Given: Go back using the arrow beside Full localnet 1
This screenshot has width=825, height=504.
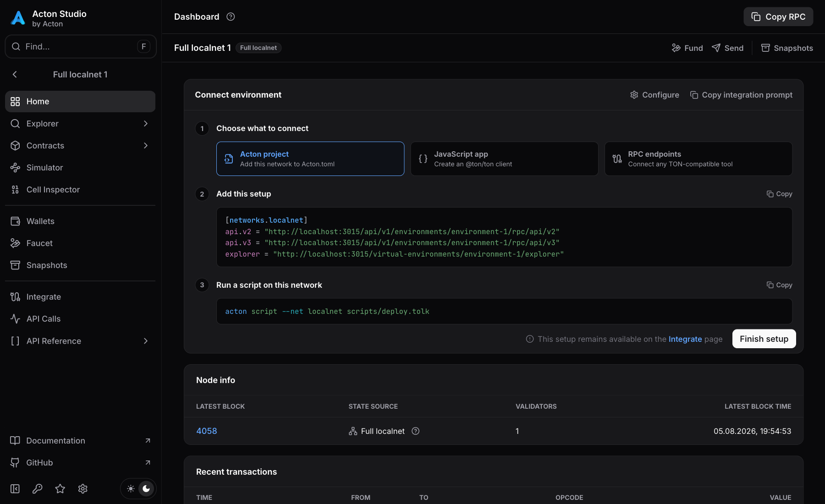Looking at the screenshot, I should [x=15, y=74].
